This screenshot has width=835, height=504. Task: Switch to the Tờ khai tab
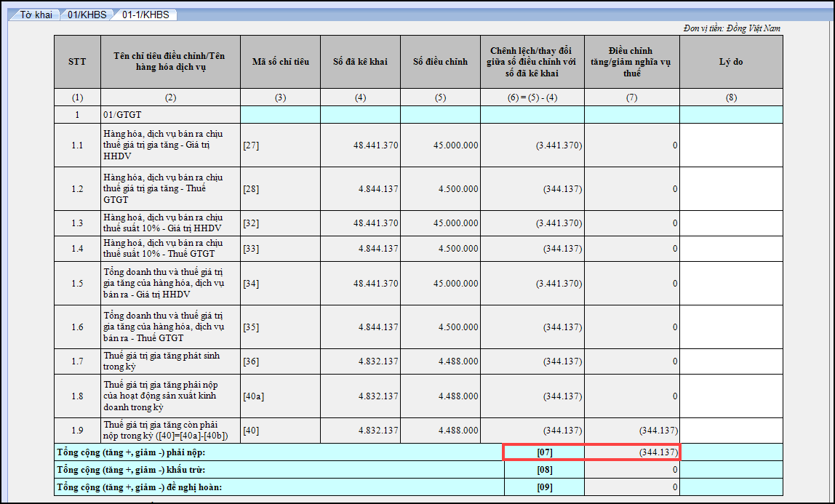point(36,15)
